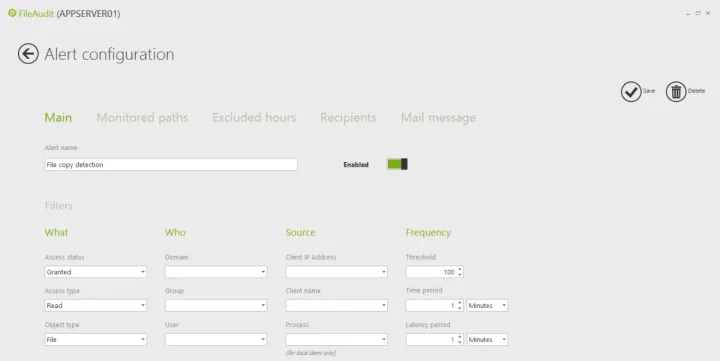Switch to Monitored paths tab
The width and height of the screenshot is (720, 361).
pyautogui.click(x=142, y=118)
